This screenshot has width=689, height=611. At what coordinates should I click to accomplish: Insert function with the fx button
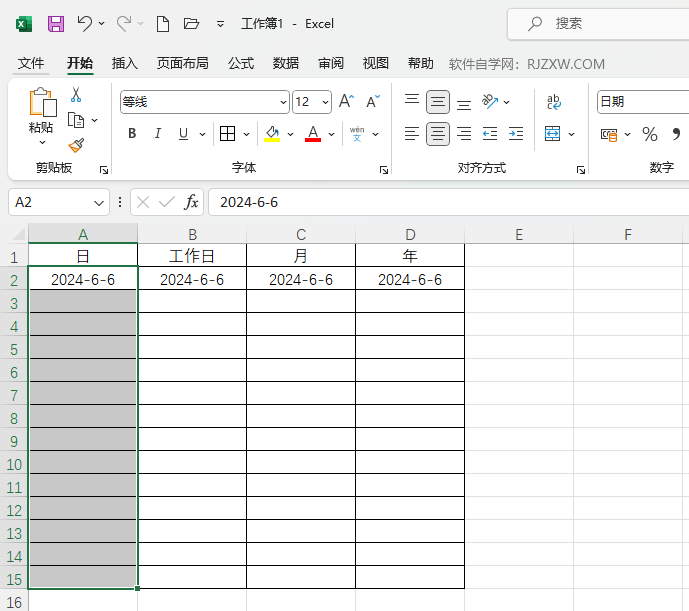[191, 202]
